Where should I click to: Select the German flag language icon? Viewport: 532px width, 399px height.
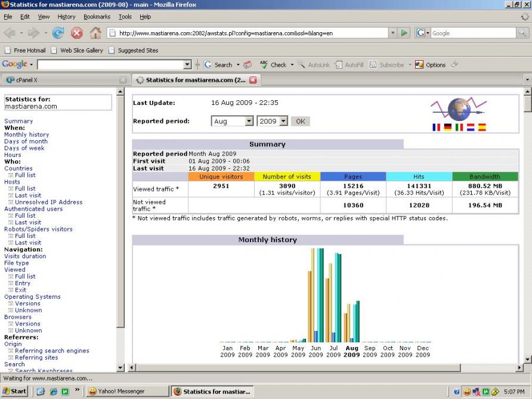click(447, 127)
